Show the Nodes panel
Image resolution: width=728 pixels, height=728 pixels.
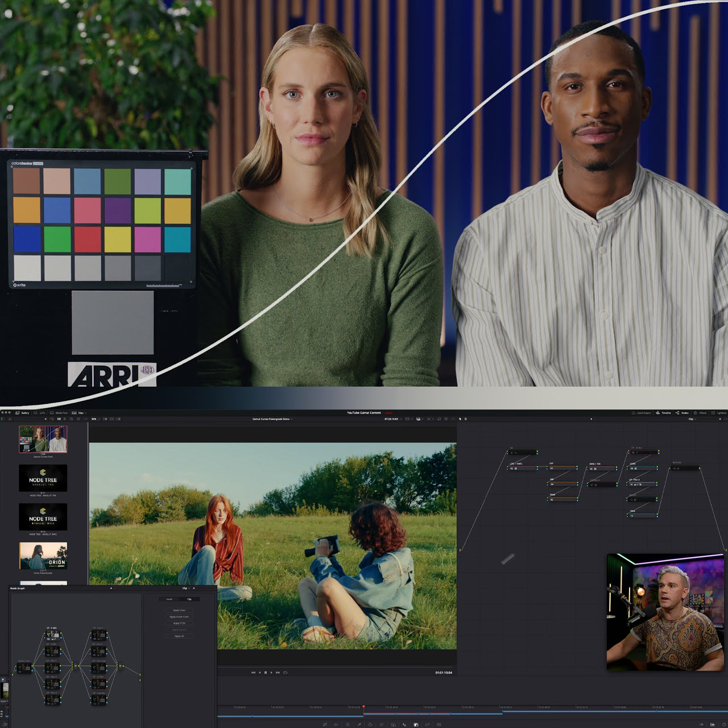pyautogui.click(x=681, y=413)
